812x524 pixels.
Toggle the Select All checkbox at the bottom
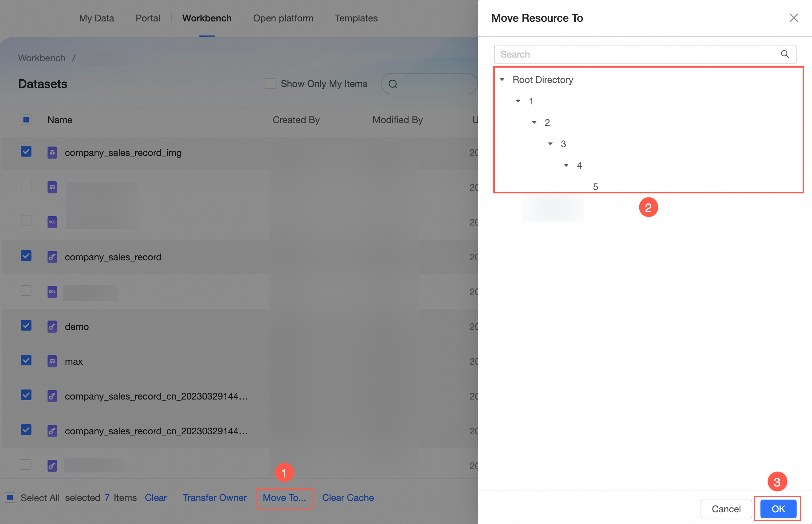(10, 498)
